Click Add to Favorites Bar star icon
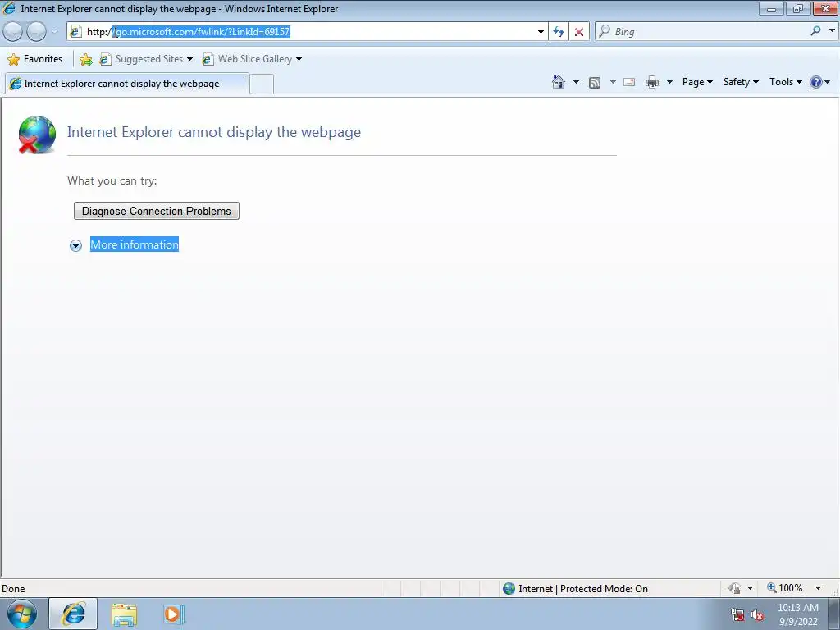This screenshot has width=840, height=630. pos(85,59)
